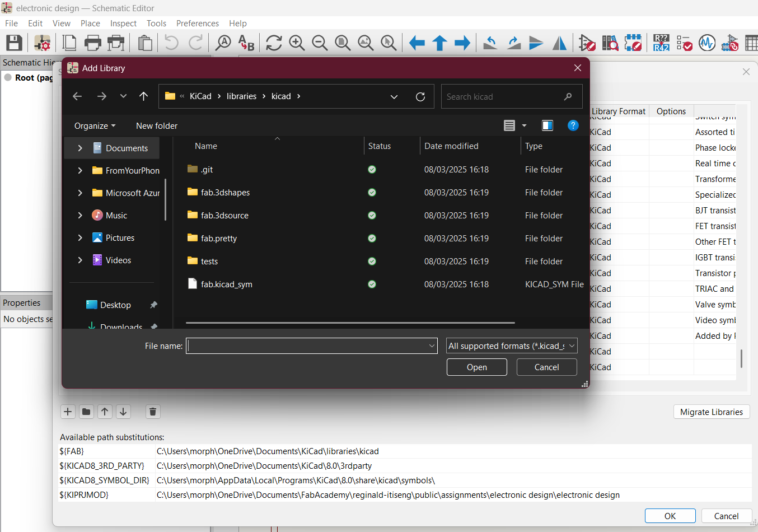Open the Annotate Schematic tool
The height and width of the screenshot is (532, 758).
pyautogui.click(x=661, y=43)
